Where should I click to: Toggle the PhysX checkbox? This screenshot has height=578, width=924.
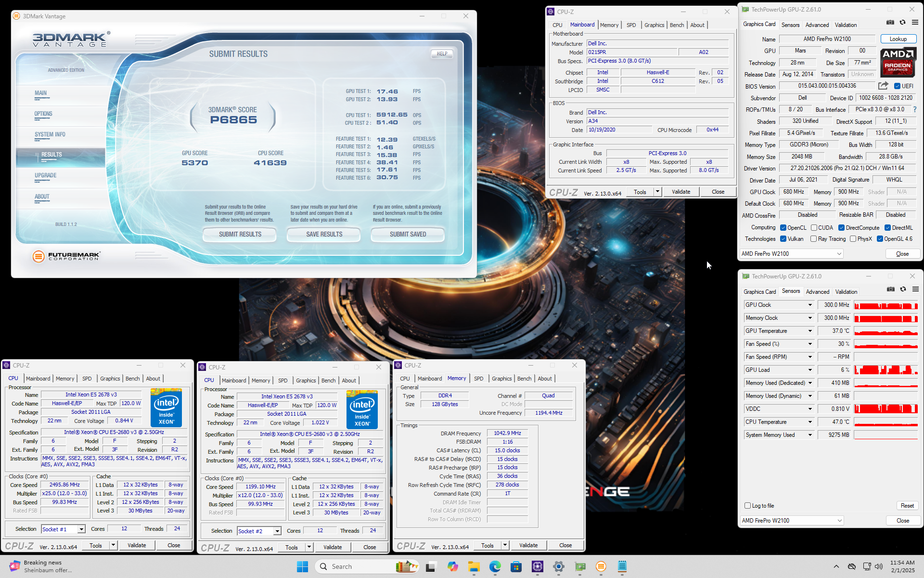click(853, 239)
